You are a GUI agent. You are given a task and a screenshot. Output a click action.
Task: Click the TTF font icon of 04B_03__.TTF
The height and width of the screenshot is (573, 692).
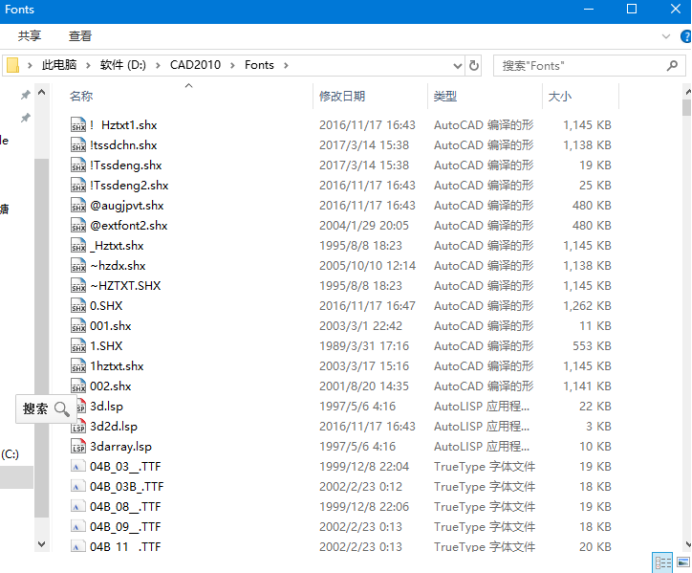click(x=78, y=467)
